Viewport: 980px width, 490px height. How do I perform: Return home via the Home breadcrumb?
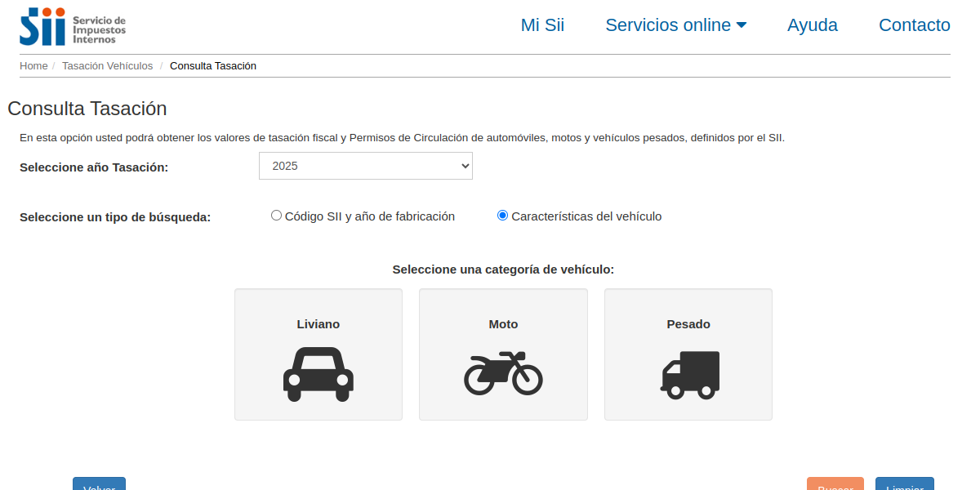tap(33, 65)
